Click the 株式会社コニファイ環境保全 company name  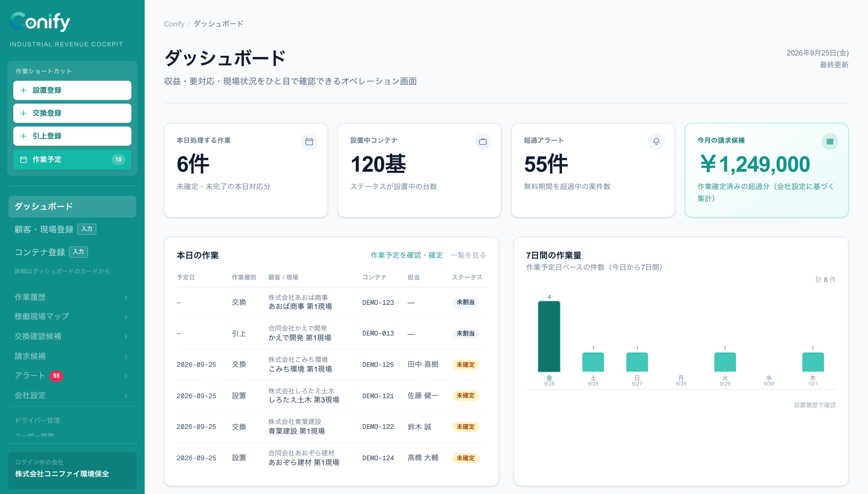(62, 474)
